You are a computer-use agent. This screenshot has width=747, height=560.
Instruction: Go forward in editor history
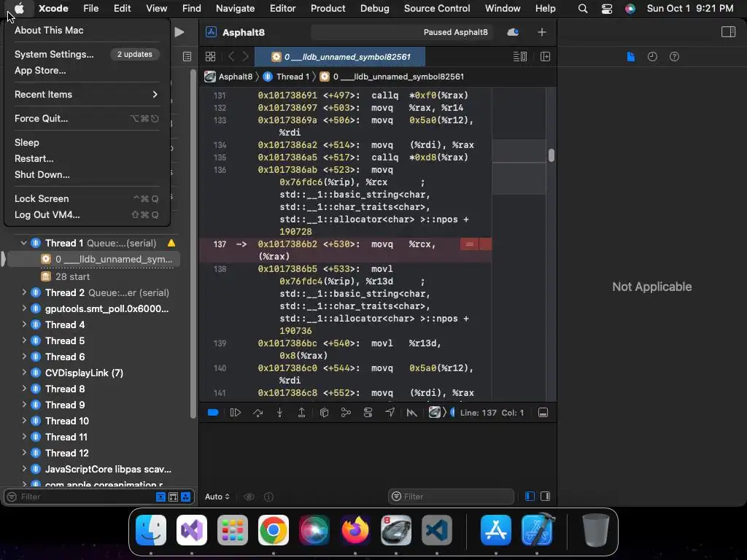pos(246,57)
